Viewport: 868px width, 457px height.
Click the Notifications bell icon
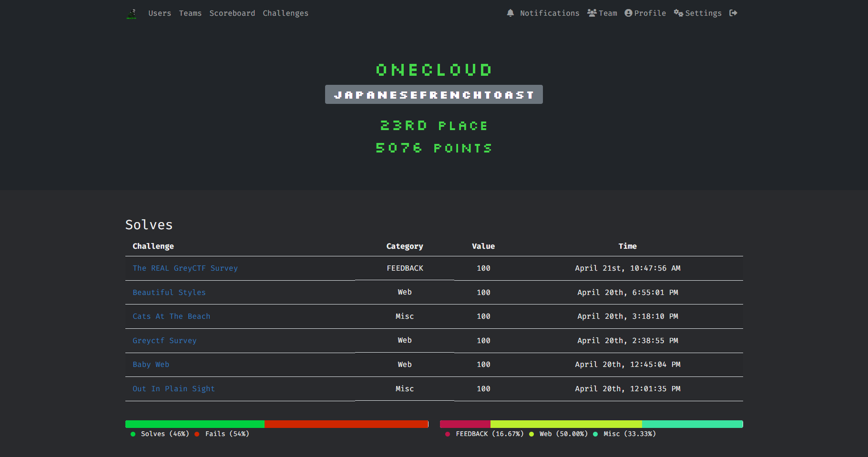click(x=511, y=13)
